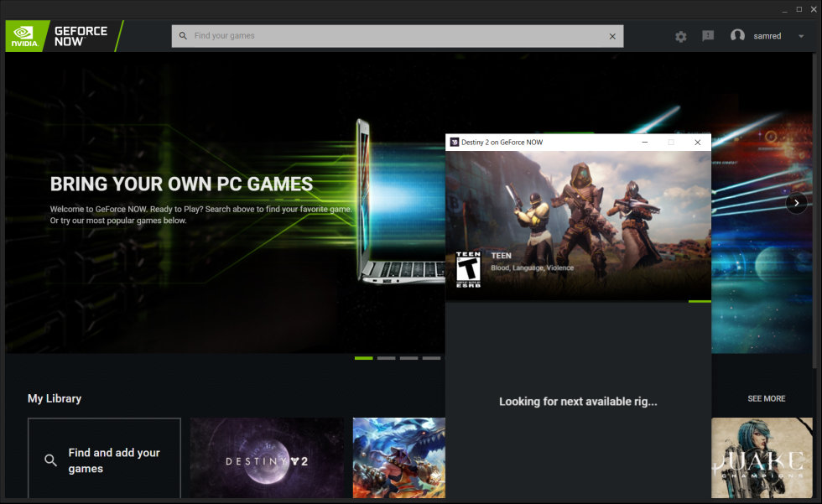822x504 pixels.
Task: Select the fourth carousel indicator
Action: (x=431, y=358)
